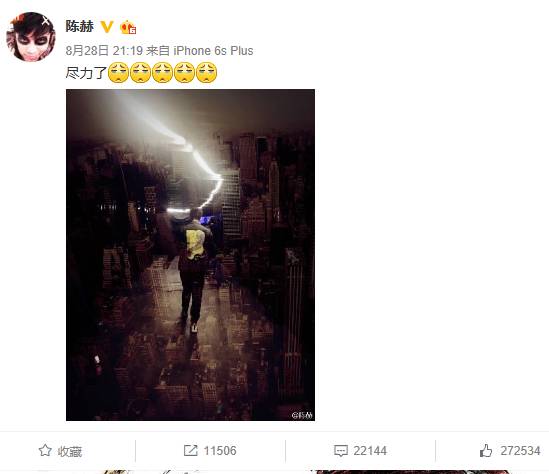Open the post timestamp 8月28日 21:19

(104, 51)
